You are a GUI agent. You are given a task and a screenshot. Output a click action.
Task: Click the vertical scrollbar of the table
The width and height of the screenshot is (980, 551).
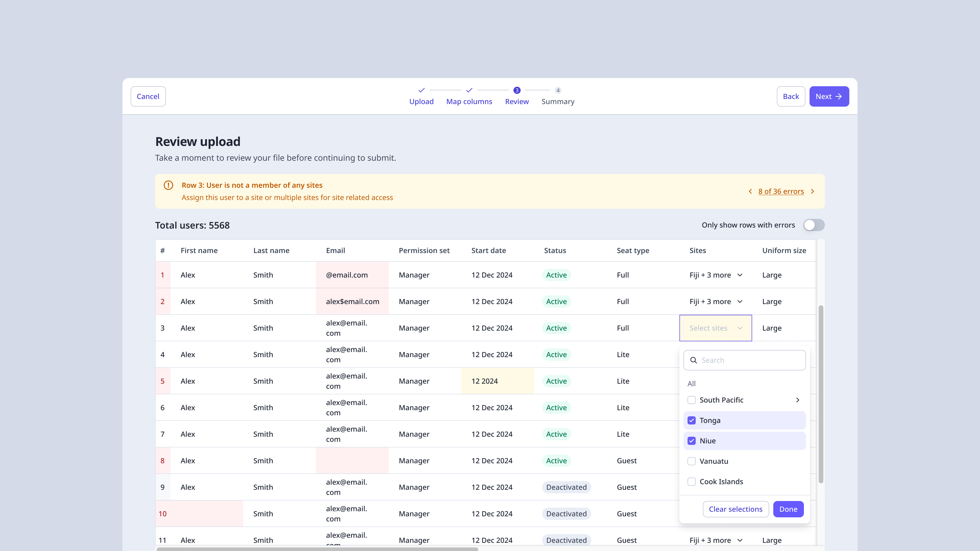click(x=820, y=394)
